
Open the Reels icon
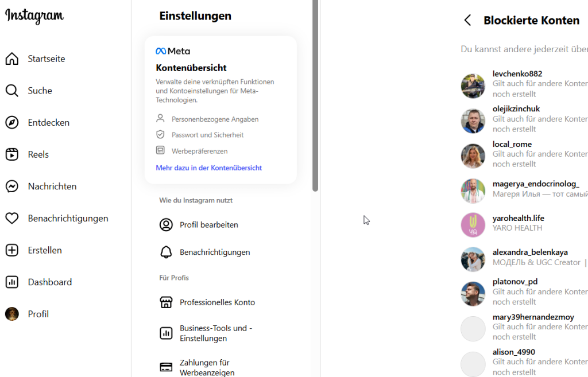click(12, 154)
